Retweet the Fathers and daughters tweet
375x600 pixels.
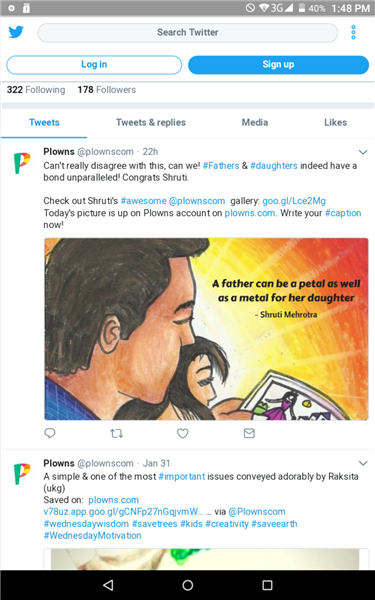(x=116, y=433)
